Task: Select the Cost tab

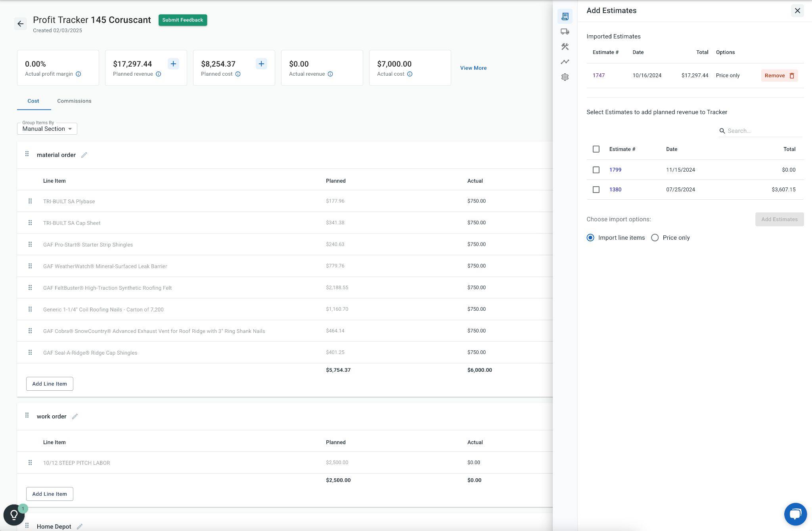Action: (x=33, y=101)
